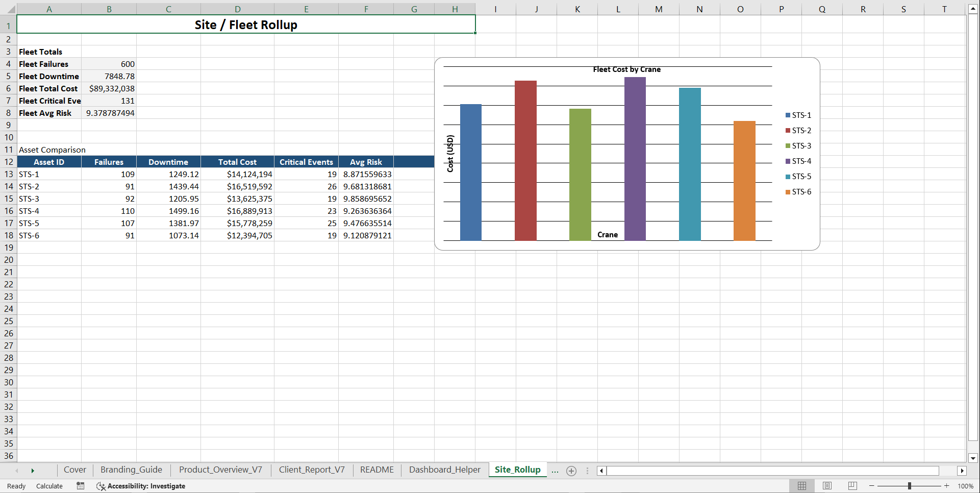The width and height of the screenshot is (980, 493).
Task: Select the Normal view icon
Action: coord(802,486)
